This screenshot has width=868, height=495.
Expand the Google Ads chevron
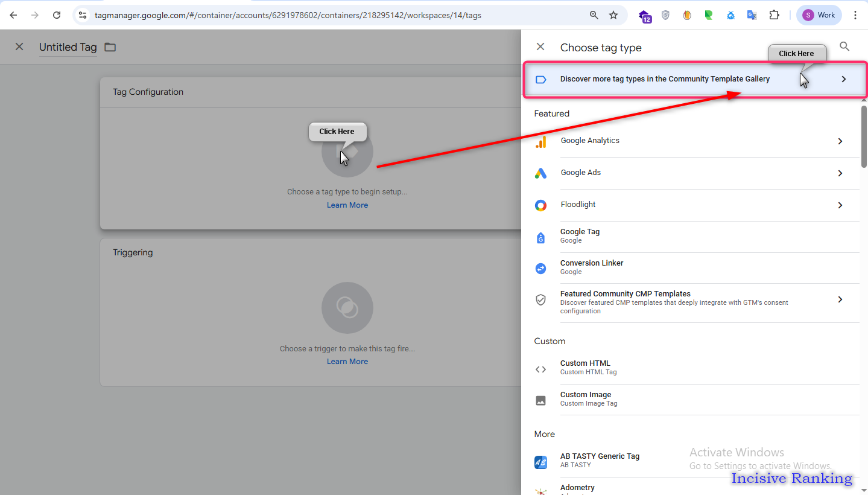[840, 173]
